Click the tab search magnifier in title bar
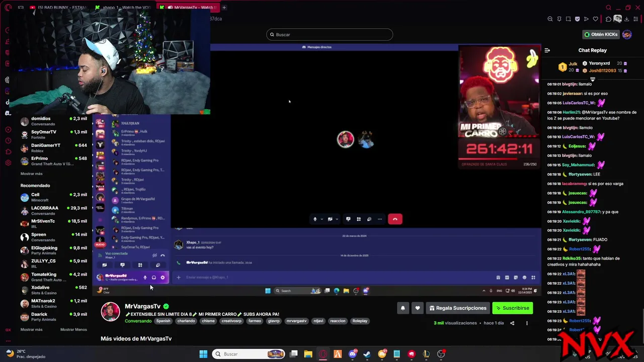Screen dimensions: 644x362 click(x=608, y=8)
